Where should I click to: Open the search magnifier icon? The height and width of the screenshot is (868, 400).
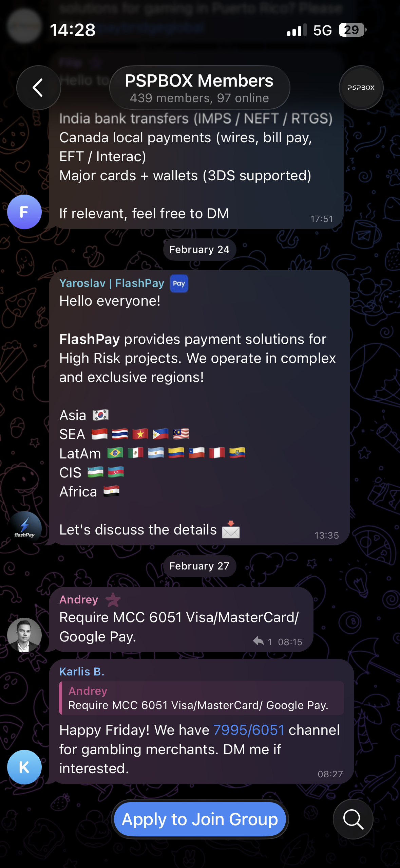coord(353,819)
